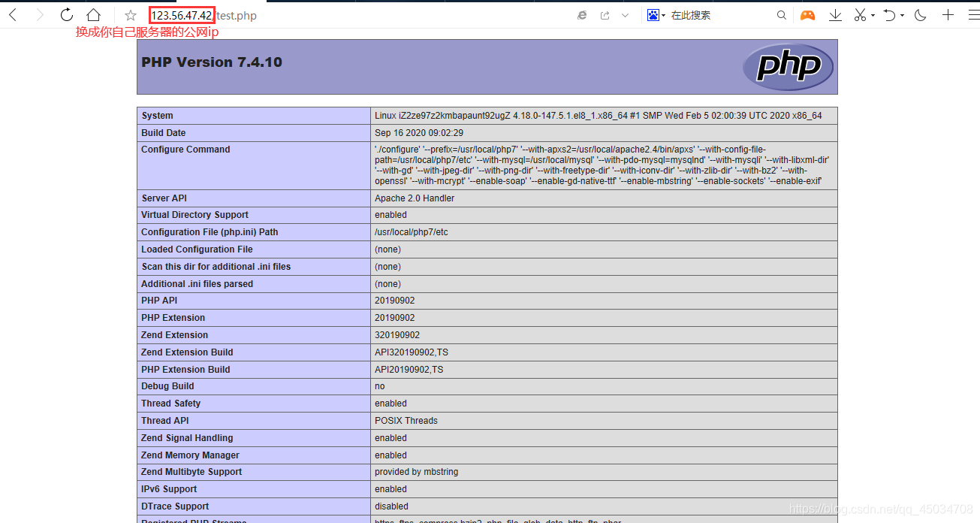Click the DTrace Support label
The height and width of the screenshot is (523, 980).
point(175,506)
